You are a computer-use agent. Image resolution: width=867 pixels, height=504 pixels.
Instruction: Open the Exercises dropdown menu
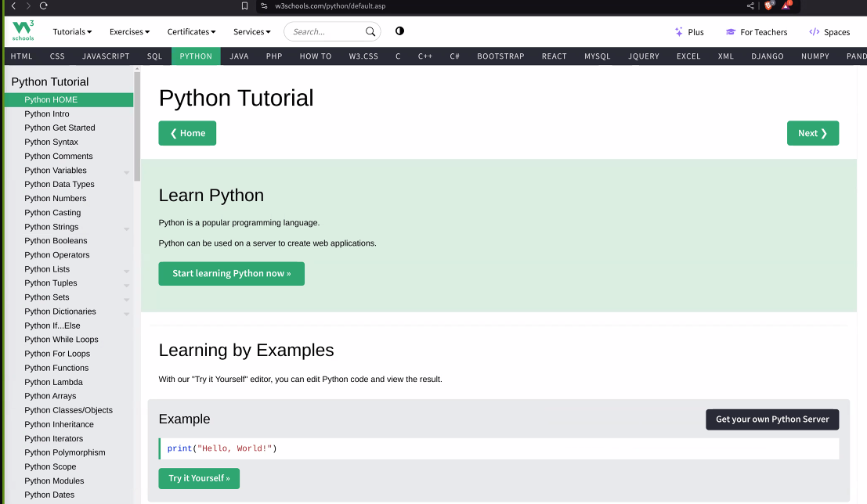pyautogui.click(x=129, y=31)
